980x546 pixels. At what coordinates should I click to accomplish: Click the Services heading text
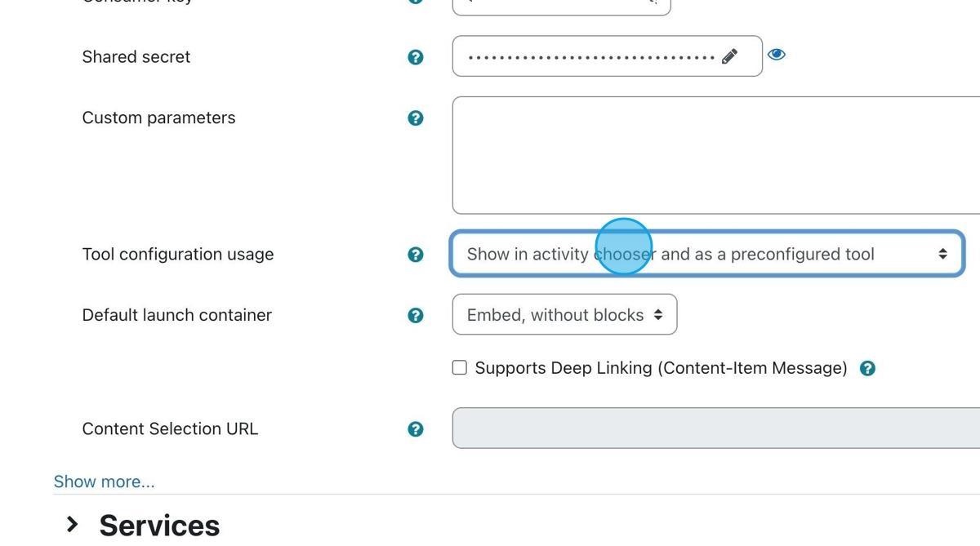(x=159, y=525)
